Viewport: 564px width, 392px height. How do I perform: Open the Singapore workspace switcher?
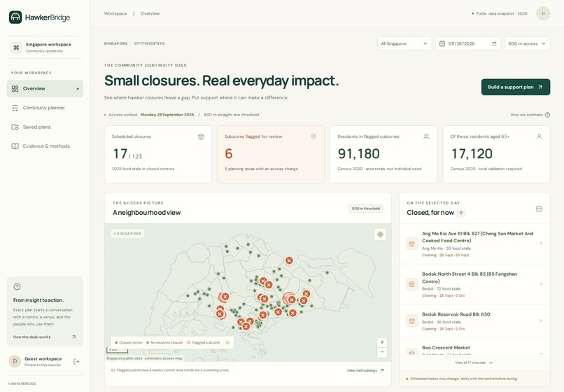point(45,47)
